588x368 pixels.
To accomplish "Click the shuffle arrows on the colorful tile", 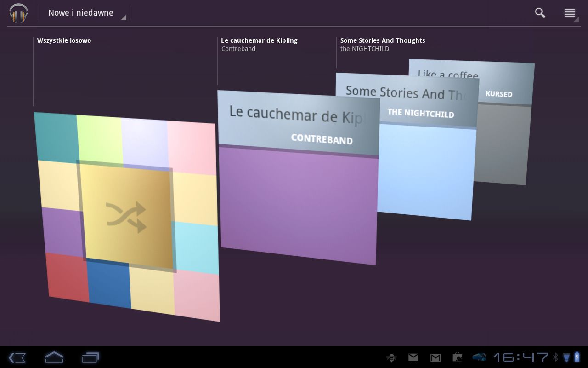I will 126,216.
